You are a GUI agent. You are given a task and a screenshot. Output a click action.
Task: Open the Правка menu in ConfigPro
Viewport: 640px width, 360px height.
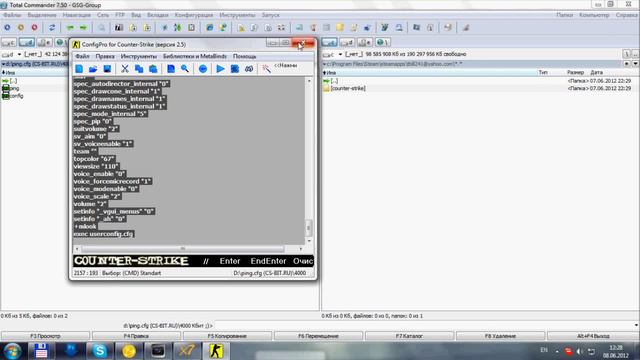(105, 56)
